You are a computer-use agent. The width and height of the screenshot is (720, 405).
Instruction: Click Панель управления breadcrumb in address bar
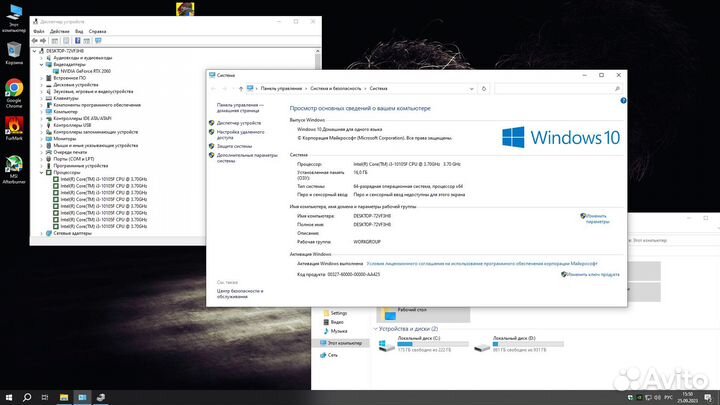[281, 89]
